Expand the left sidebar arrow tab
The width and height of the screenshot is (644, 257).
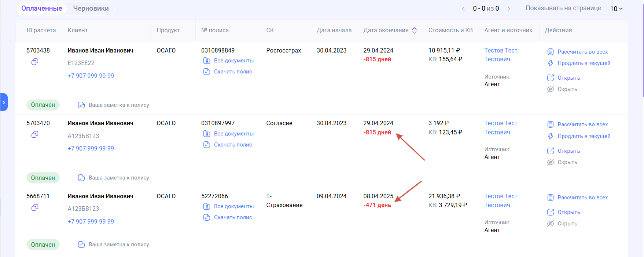[4, 102]
